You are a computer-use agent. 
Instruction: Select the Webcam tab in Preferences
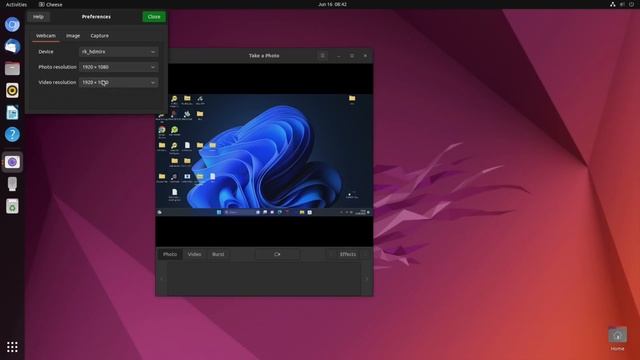coord(46,36)
